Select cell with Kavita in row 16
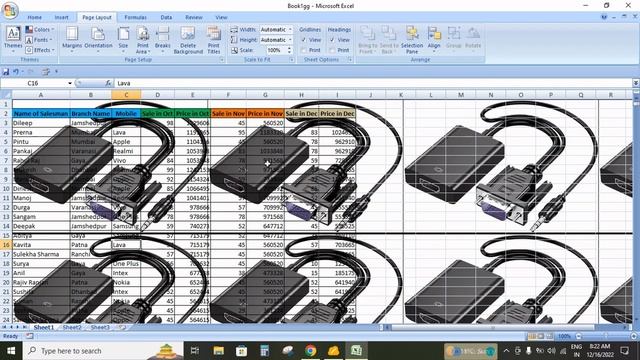 pos(41,245)
